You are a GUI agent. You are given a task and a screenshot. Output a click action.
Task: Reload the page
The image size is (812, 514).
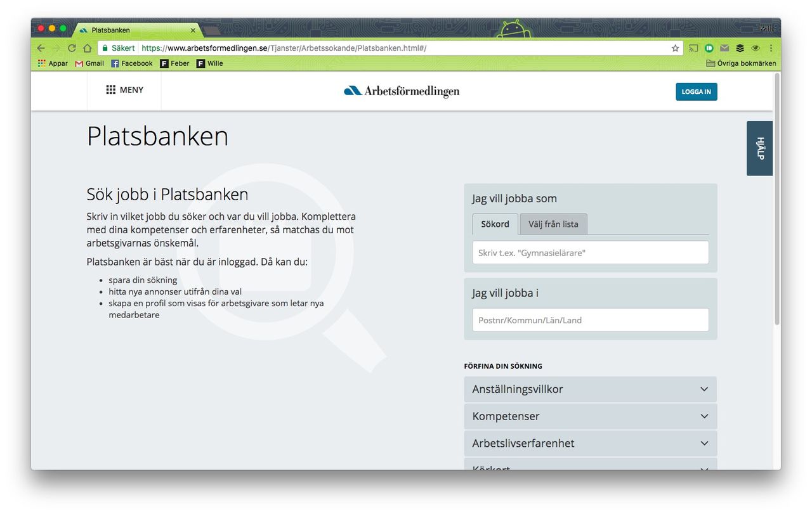tap(72, 48)
